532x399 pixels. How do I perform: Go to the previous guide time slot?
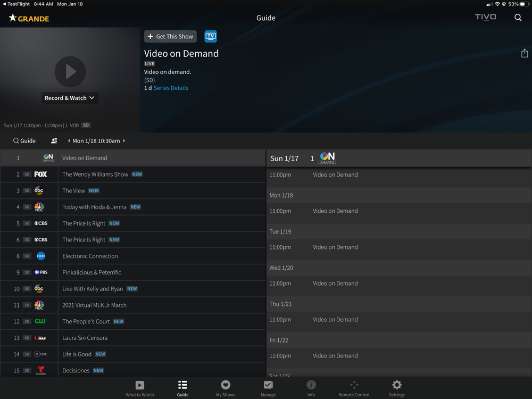click(x=69, y=141)
